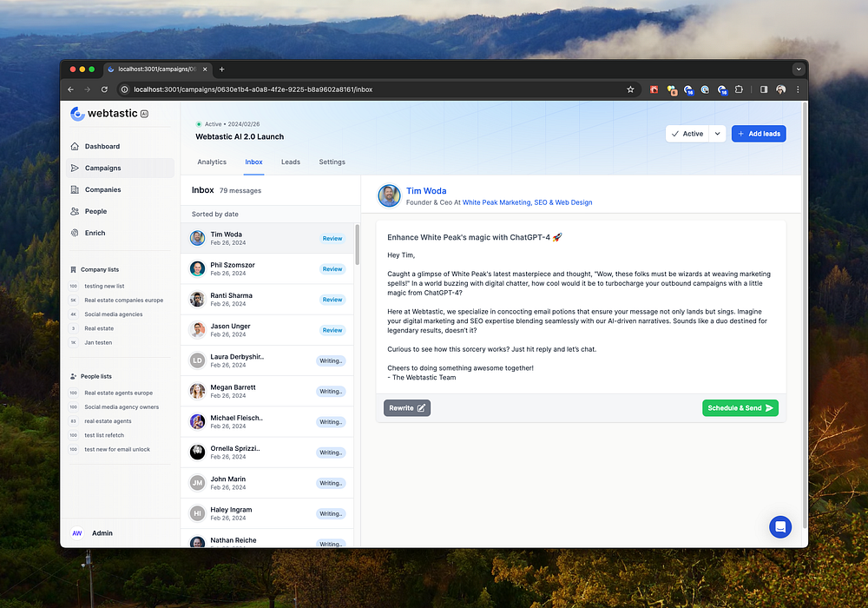Open 'Real estate companies europe' list
Viewport: 868px width, 608px height.
tap(123, 301)
